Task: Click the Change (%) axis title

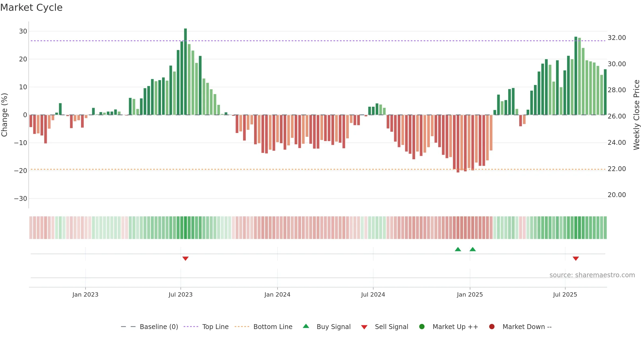Action: click(x=4, y=115)
